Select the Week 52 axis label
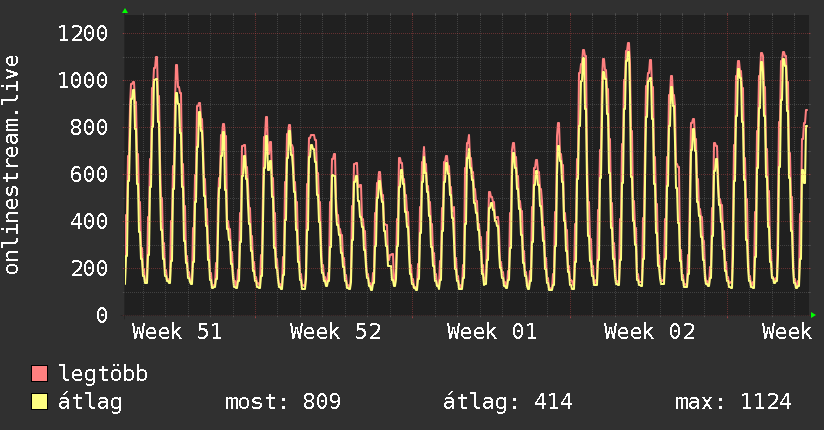Screen dimensions: 824x430 click(x=335, y=332)
